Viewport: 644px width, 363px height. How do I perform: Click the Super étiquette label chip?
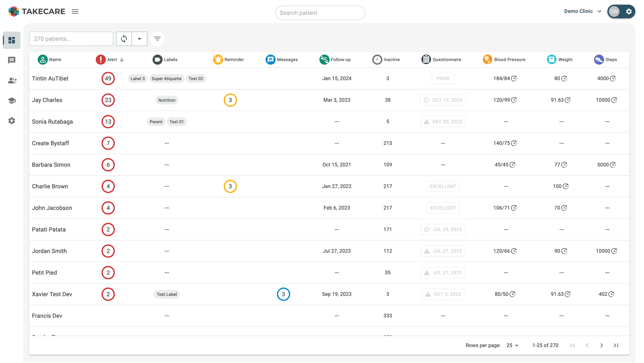(x=167, y=79)
